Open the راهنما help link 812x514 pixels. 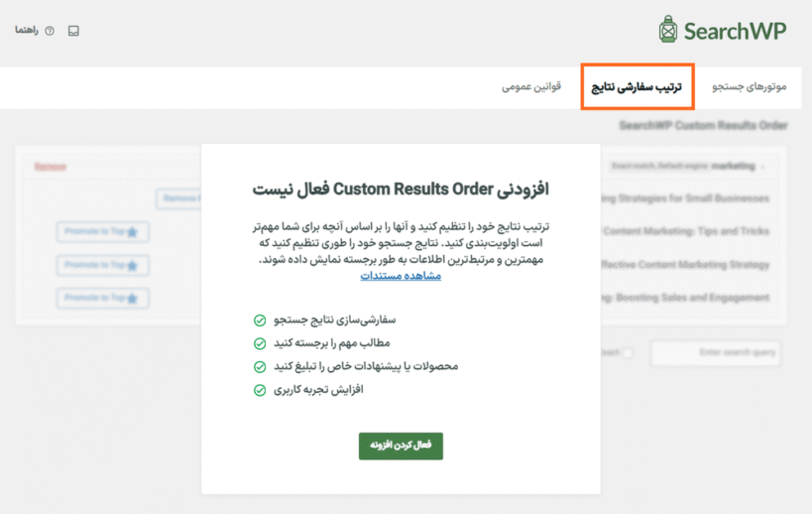point(27,31)
